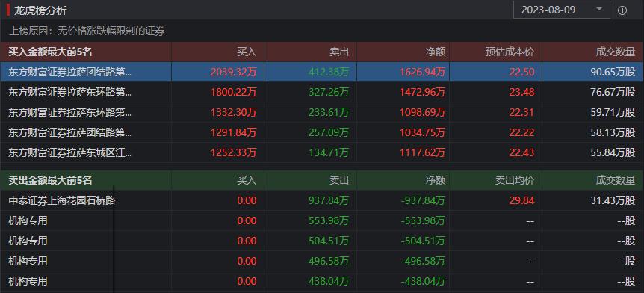Click the 1034.75万 net amount cell
This screenshot has width=644, height=293.
click(x=422, y=132)
